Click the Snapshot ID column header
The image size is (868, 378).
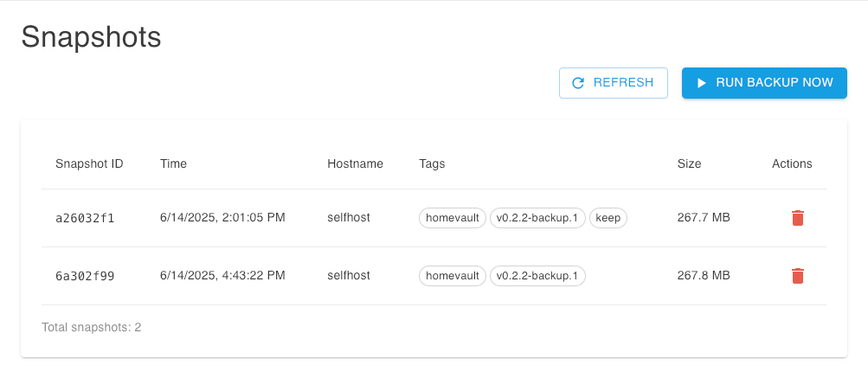[x=89, y=163]
